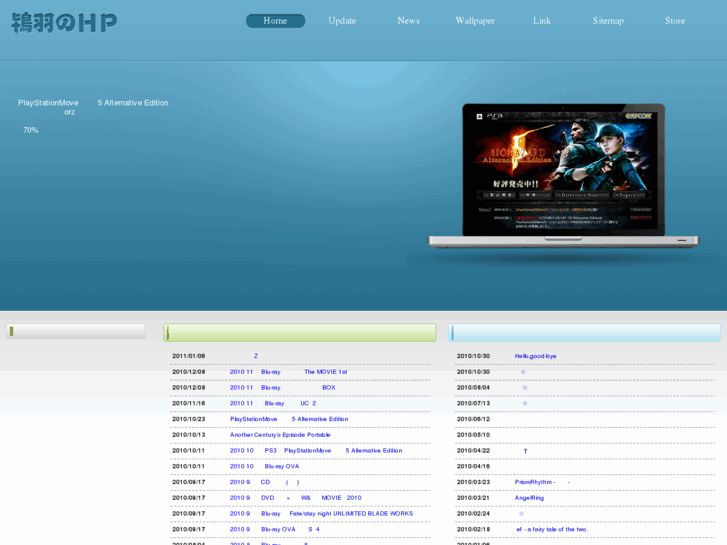727x545 pixels.
Task: Click the star link dated 2010/02/24
Action: (x=521, y=513)
